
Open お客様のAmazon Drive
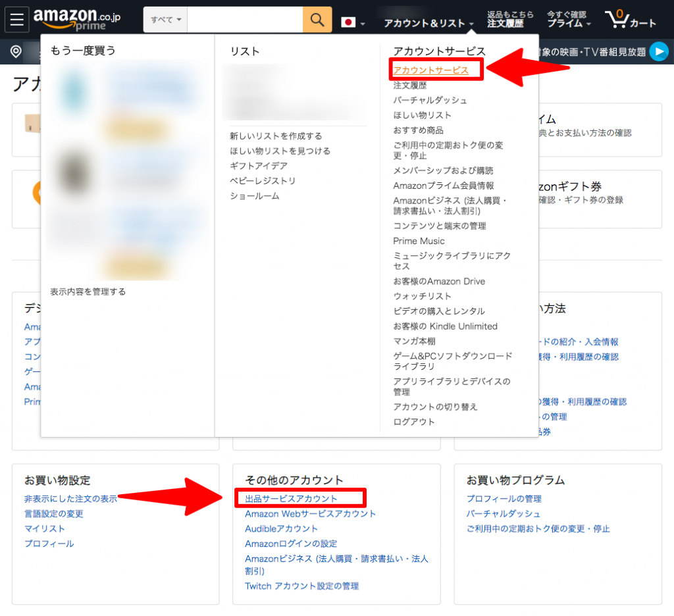[x=439, y=282]
